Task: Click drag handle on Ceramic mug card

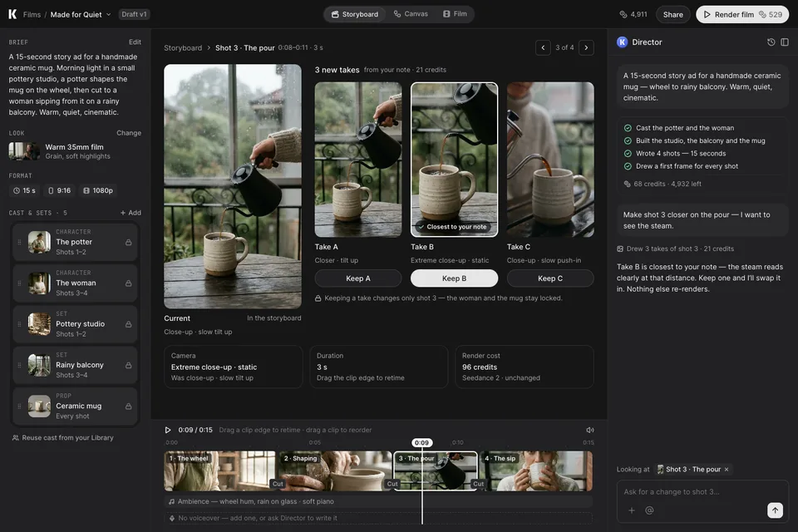Action: tap(19, 406)
